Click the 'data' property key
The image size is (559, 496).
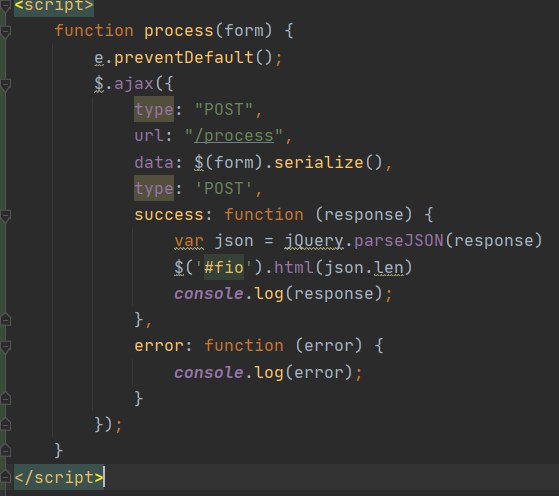tap(154, 162)
